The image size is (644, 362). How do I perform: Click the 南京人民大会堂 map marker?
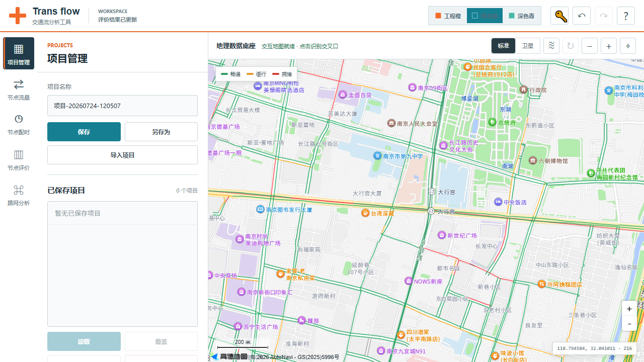(391, 123)
